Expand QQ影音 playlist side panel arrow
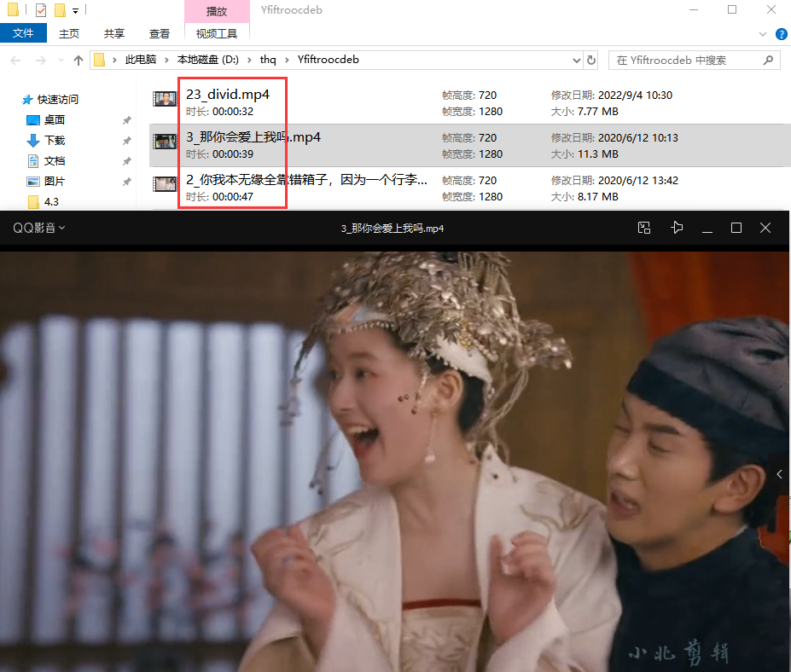 780,474
